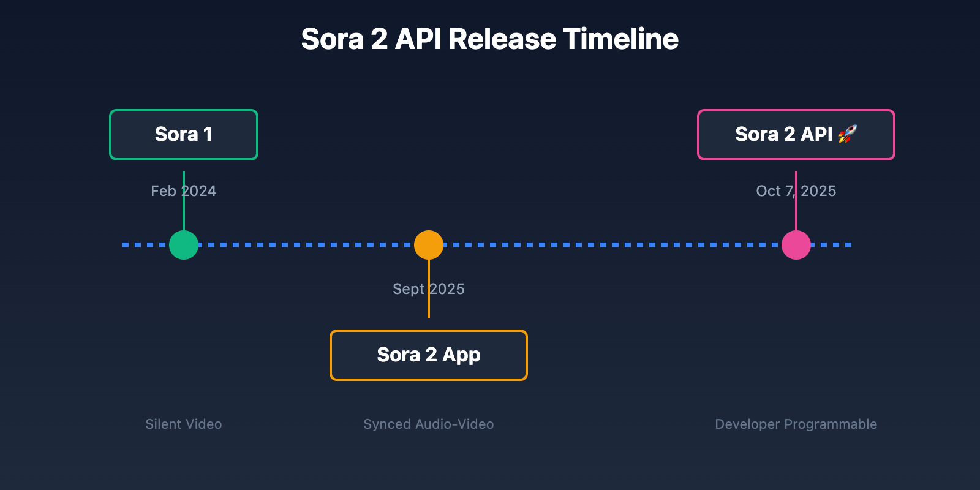The height and width of the screenshot is (490, 980).
Task: Click the orange connector line above Sora 2 App
Action: [x=429, y=306]
